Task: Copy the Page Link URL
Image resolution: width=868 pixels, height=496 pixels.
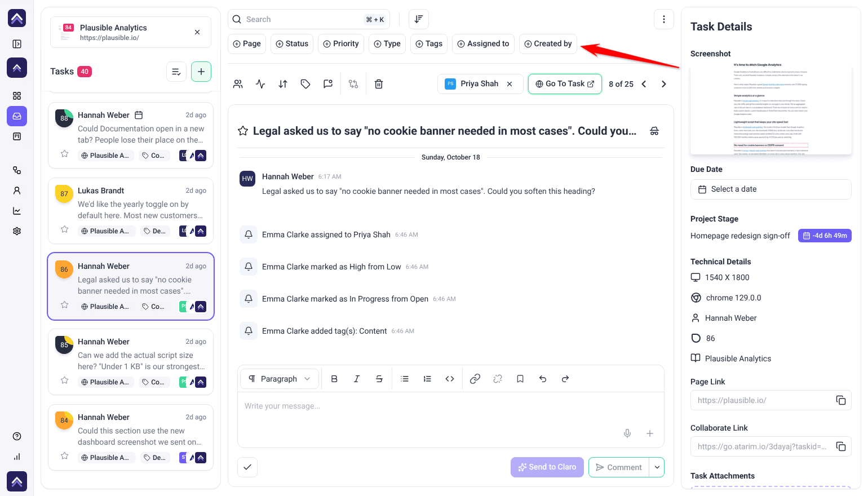Action: coord(841,400)
